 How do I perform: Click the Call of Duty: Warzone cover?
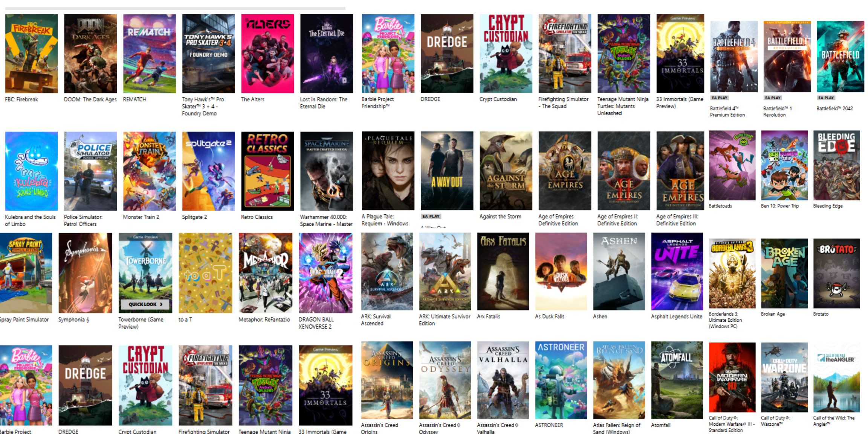point(784,377)
